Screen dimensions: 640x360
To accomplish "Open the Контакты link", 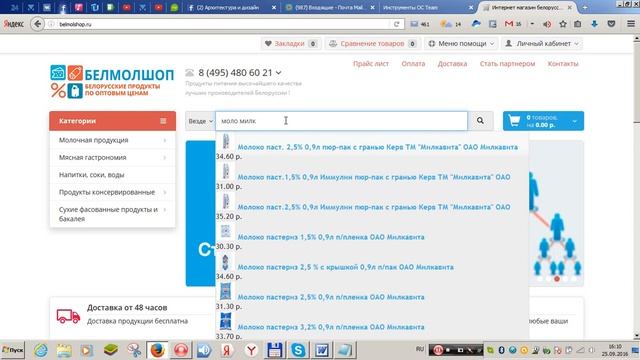I will (x=563, y=64).
